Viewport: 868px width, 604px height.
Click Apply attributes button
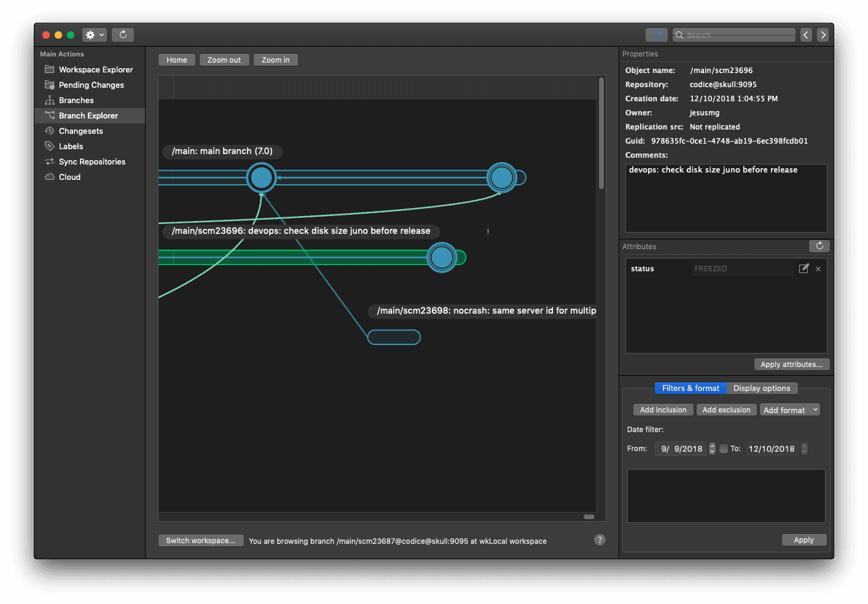point(791,364)
